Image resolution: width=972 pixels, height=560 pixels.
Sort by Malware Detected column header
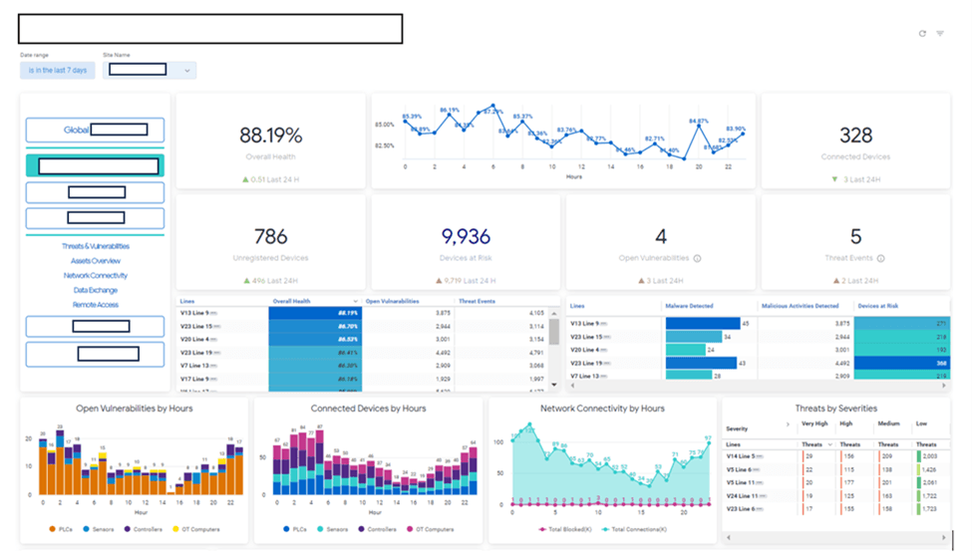(x=689, y=306)
